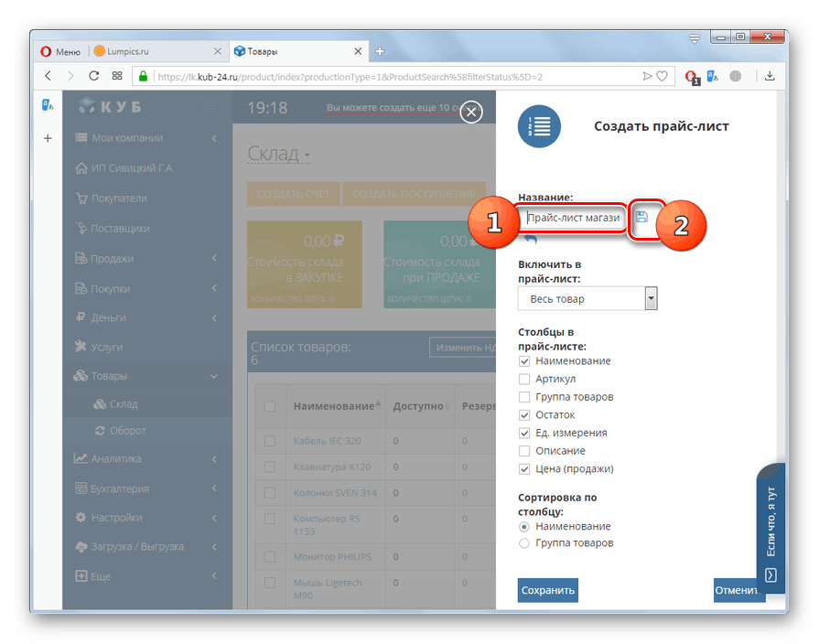The image size is (819, 644).
Task: Select sort by Группа товаров radio button
Action: [524, 543]
